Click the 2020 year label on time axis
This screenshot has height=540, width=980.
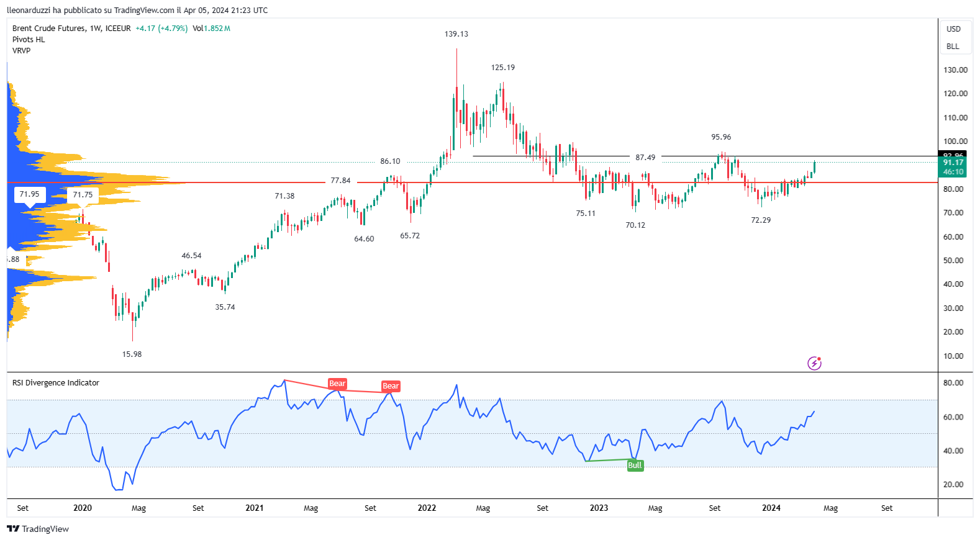tap(83, 508)
